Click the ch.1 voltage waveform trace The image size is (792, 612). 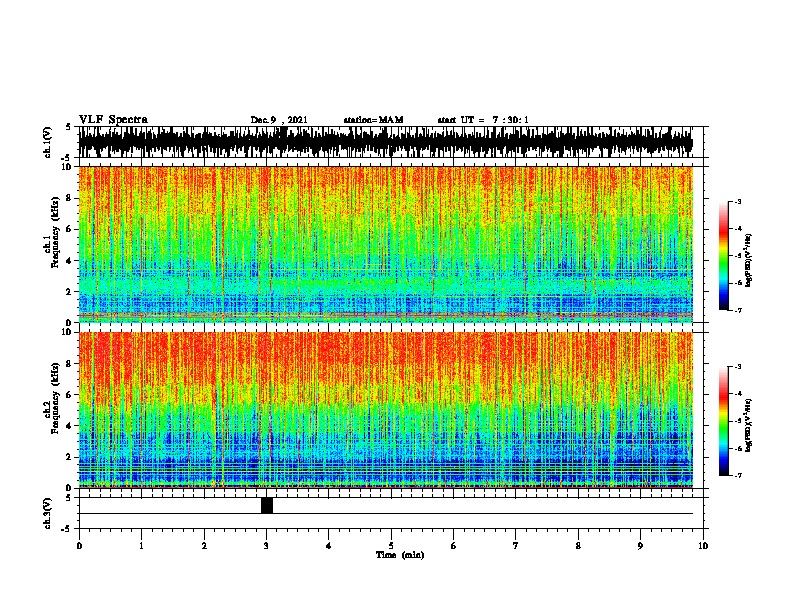(386, 142)
